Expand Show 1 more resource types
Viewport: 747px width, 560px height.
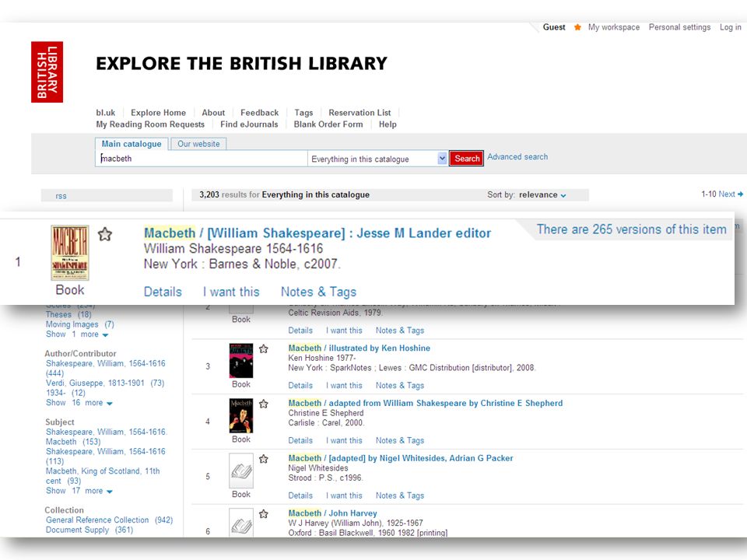click(77, 334)
